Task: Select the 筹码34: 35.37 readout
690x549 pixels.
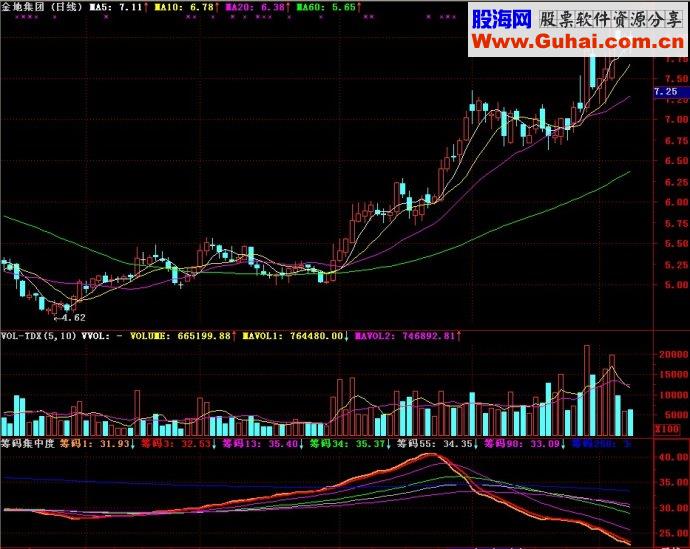Action: point(348,443)
